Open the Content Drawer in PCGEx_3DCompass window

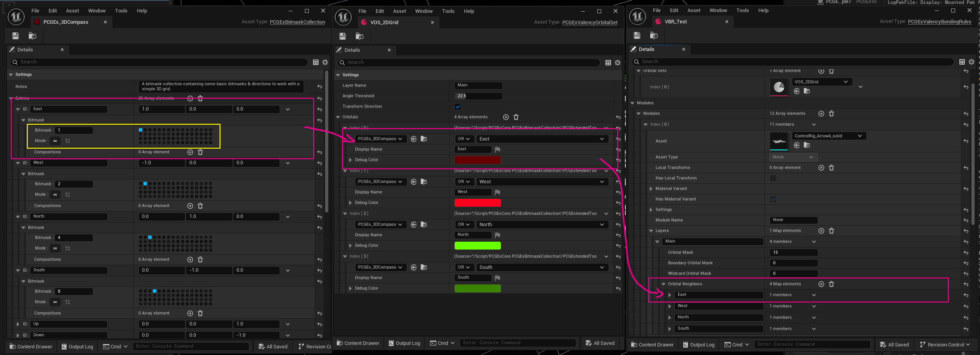(31, 346)
